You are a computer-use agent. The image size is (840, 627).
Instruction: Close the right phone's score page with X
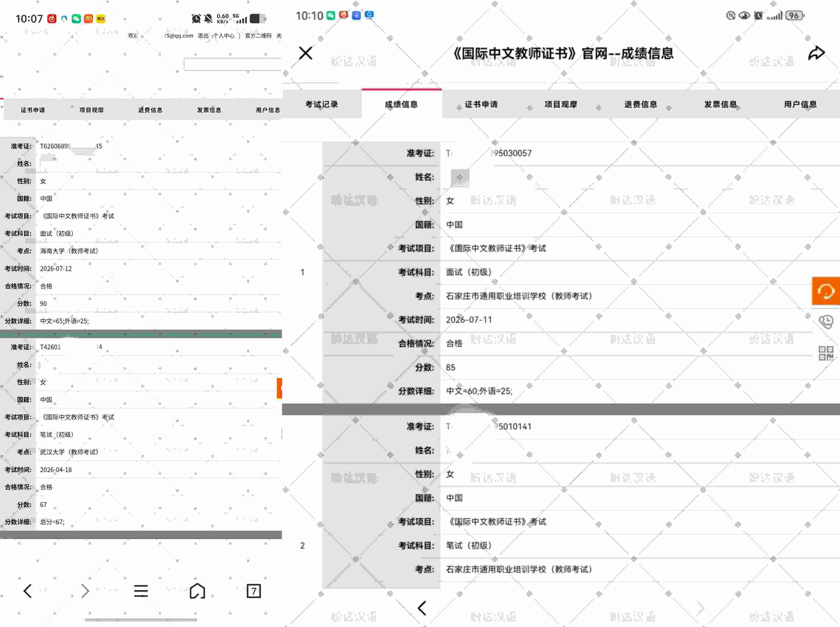[x=306, y=53]
